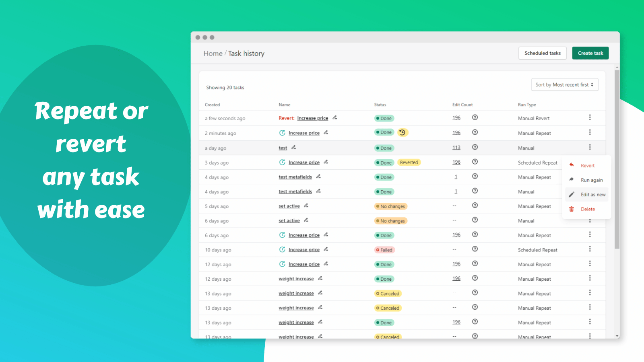Click the repeat clock icon beside Increase price
644x362 pixels.
pyautogui.click(x=283, y=133)
